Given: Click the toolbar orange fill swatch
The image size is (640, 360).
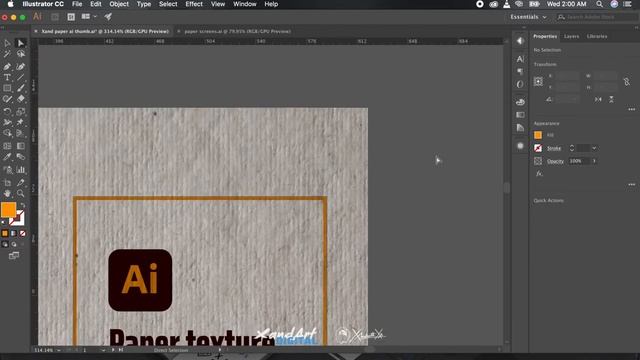Looking at the screenshot, I should [x=8, y=210].
